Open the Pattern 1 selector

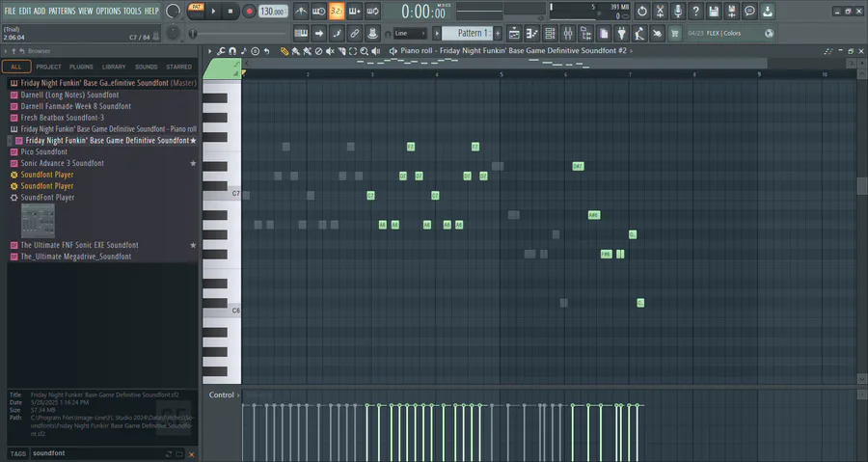coord(467,33)
